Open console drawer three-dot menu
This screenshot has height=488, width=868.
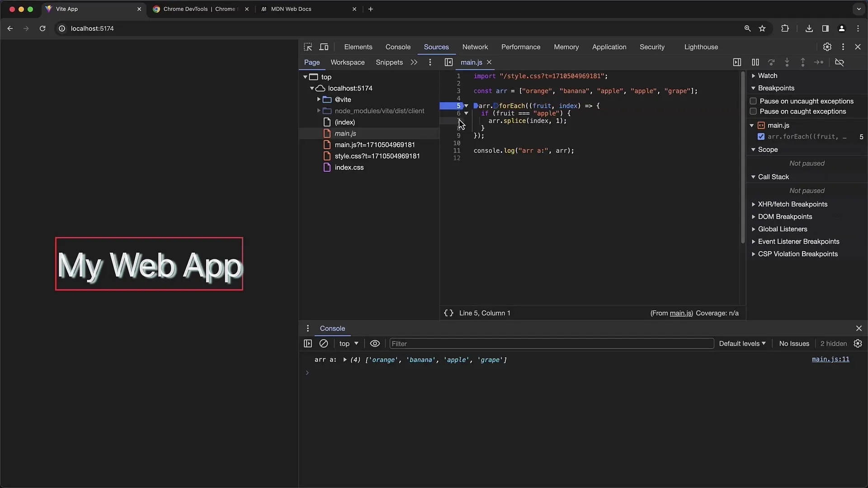[308, 328]
